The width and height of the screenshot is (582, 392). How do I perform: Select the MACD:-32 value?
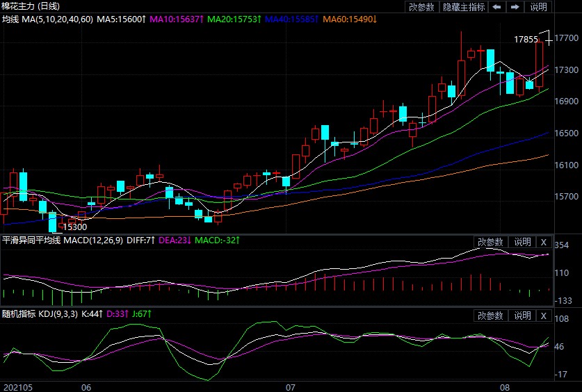[x=217, y=240]
